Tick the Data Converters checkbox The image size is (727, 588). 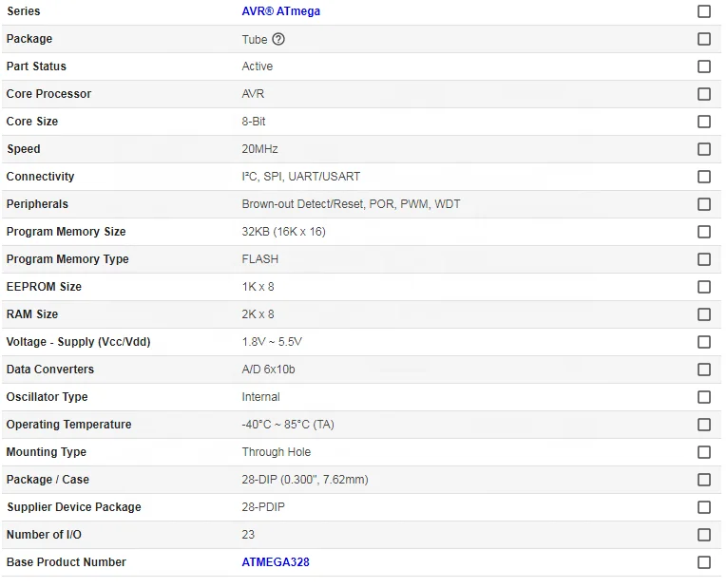pos(704,370)
